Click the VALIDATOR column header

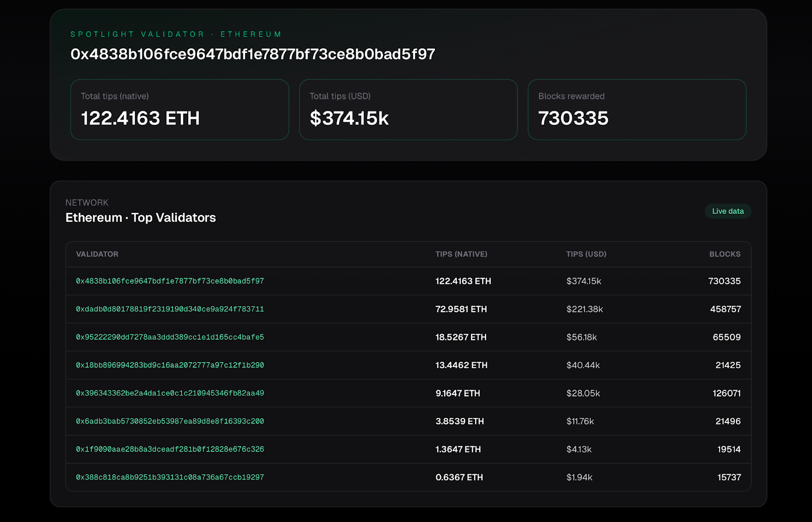tap(97, 254)
